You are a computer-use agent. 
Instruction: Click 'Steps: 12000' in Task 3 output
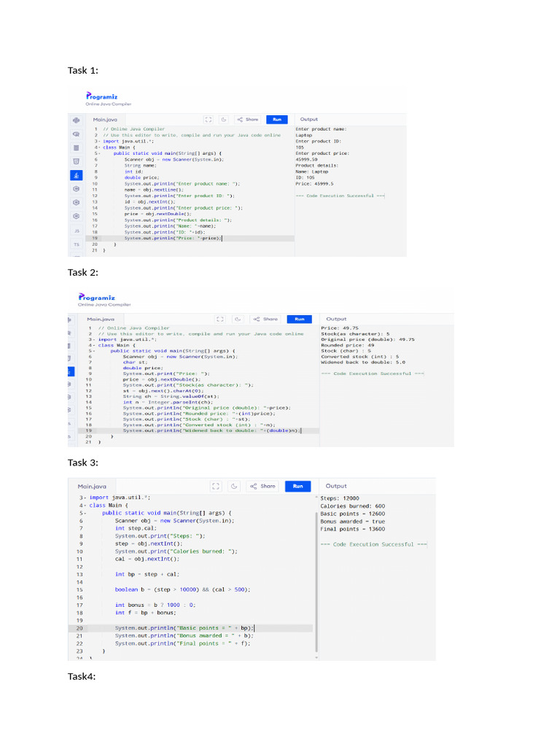click(340, 498)
